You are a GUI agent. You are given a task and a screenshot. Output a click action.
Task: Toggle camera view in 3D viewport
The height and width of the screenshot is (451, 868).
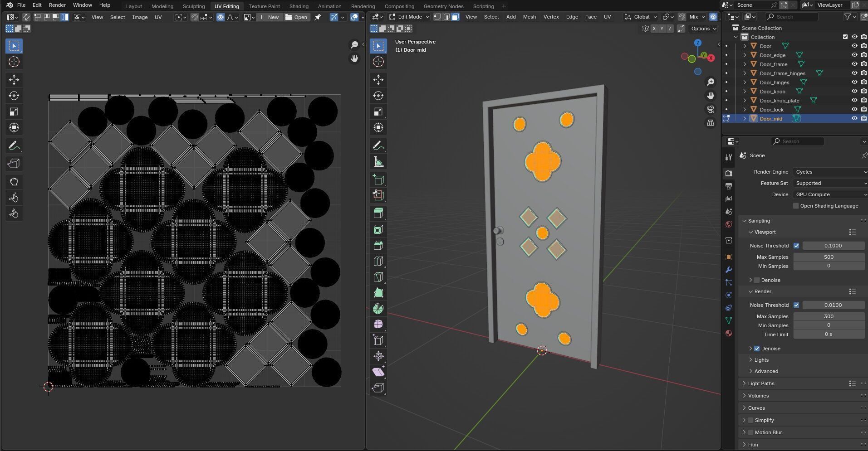pos(711,109)
